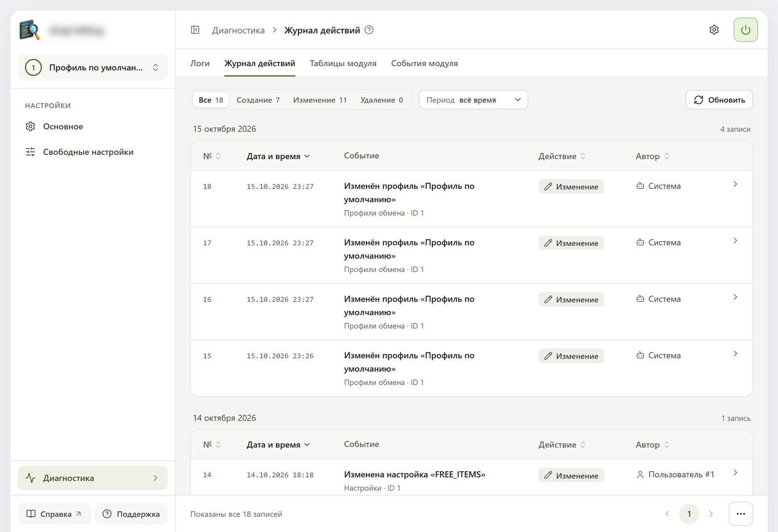Select the Журнал действий tab

[x=260, y=64]
